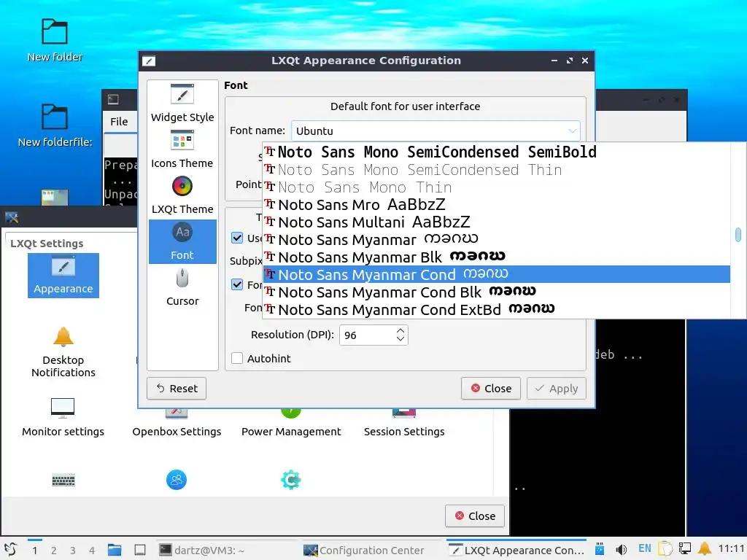Choose Noto Sans Myanmar Cond ExtBd font
This screenshot has height=560, width=747.
496,309
